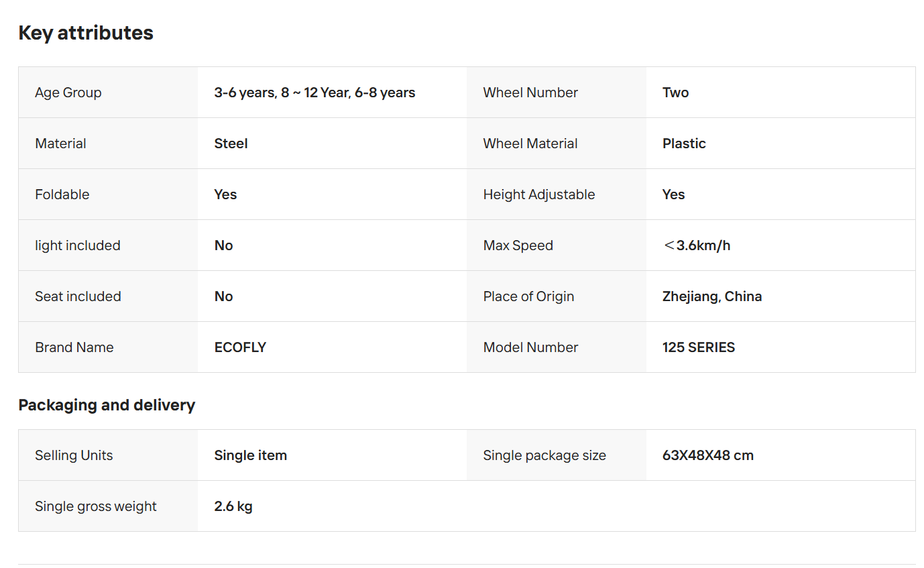Click the 'light included' label
The height and width of the screenshot is (568, 924).
click(x=78, y=245)
